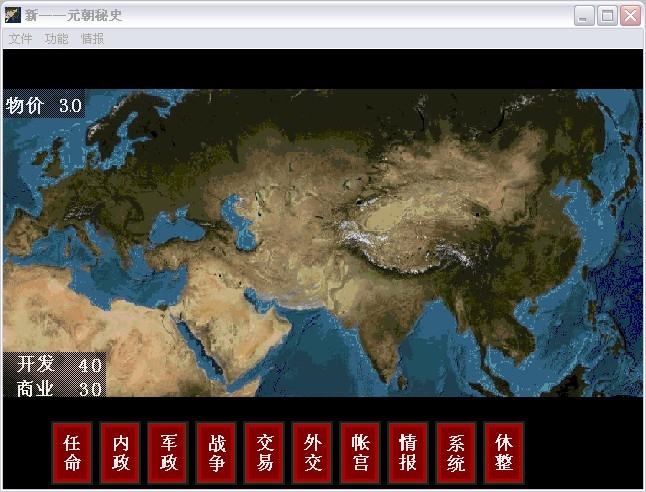This screenshot has height=492, width=646.
Task: Select the 外交 (Diplomacy) command button
Action: (x=312, y=453)
